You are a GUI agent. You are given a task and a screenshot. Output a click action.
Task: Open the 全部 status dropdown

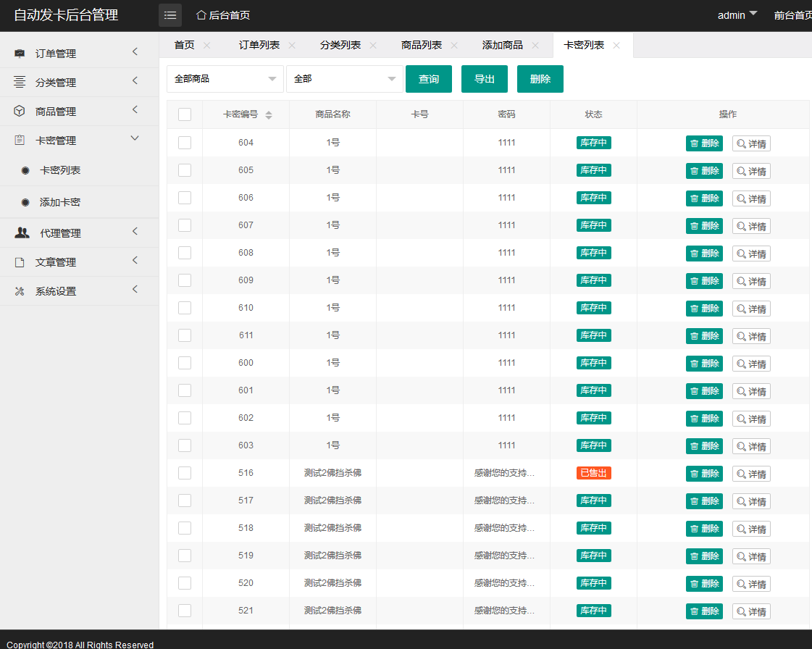344,79
